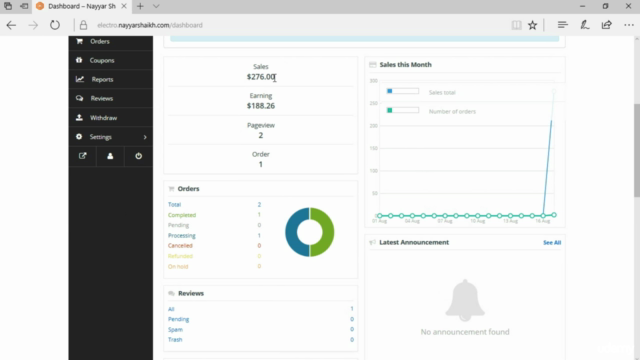Open a new browser tab
The height and width of the screenshot is (360, 640).
(x=140, y=6)
